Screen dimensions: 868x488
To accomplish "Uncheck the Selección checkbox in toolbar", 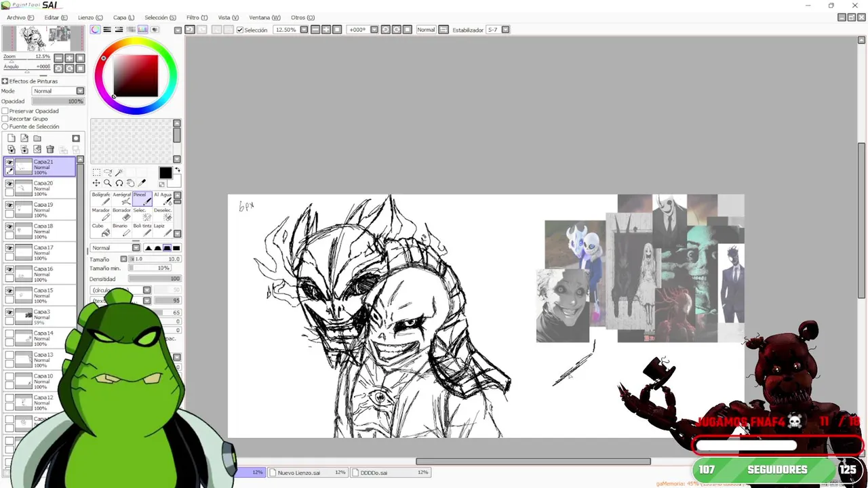I will tap(240, 30).
